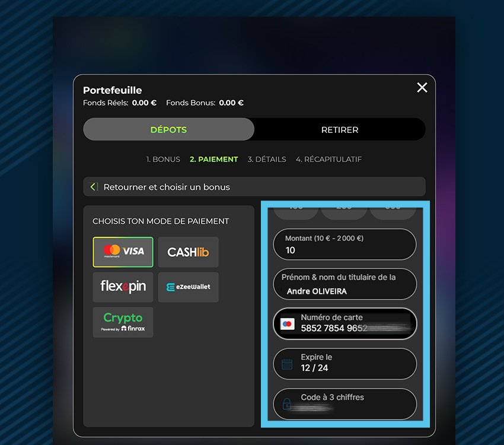Choose CASHlib as payment method

coord(188,252)
